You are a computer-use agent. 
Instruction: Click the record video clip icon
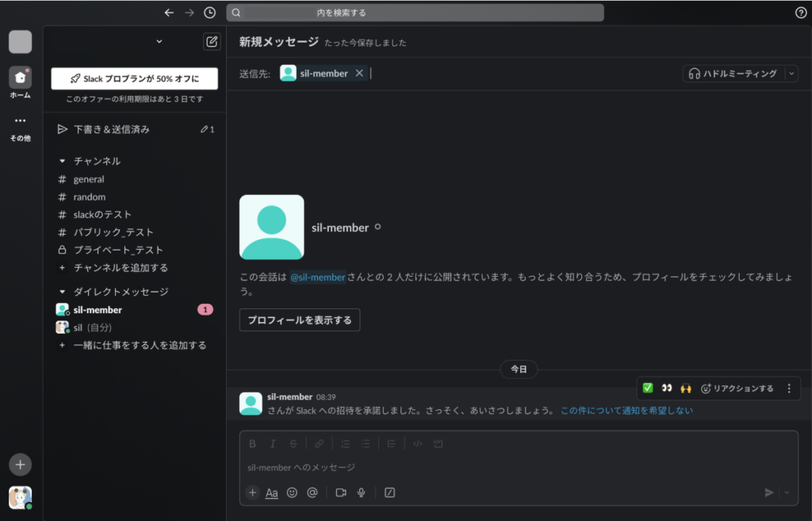click(341, 492)
